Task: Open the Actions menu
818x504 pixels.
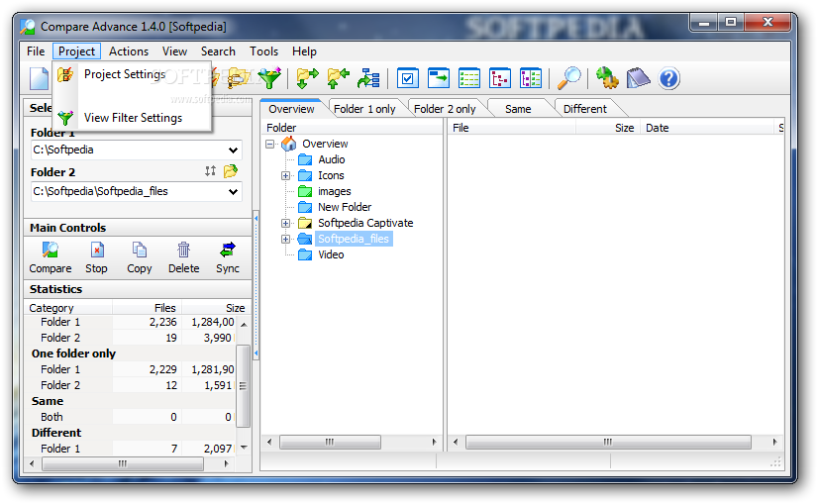Action: click(x=129, y=51)
